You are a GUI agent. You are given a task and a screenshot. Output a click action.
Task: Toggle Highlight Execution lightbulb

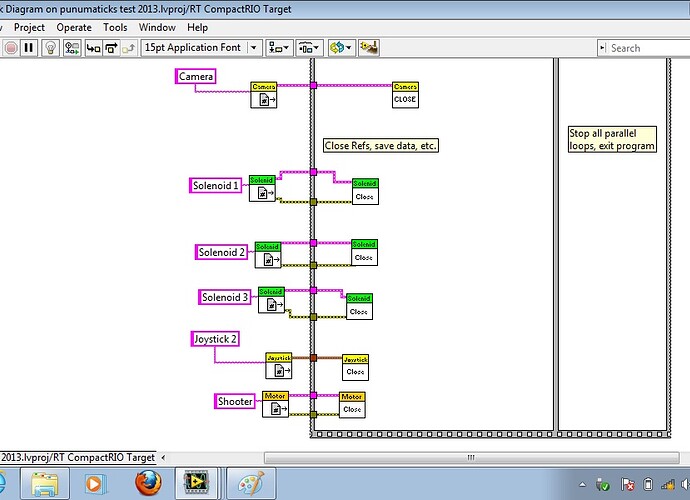pyautogui.click(x=51, y=48)
